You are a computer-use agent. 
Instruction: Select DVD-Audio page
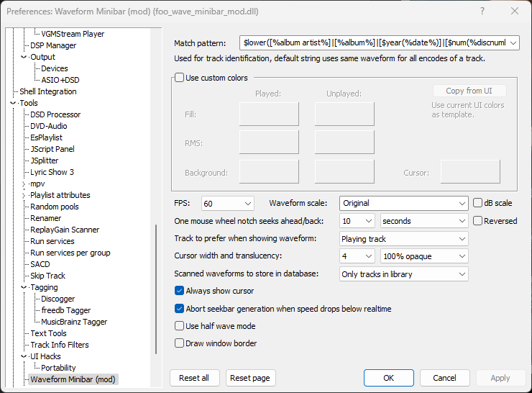(x=48, y=126)
